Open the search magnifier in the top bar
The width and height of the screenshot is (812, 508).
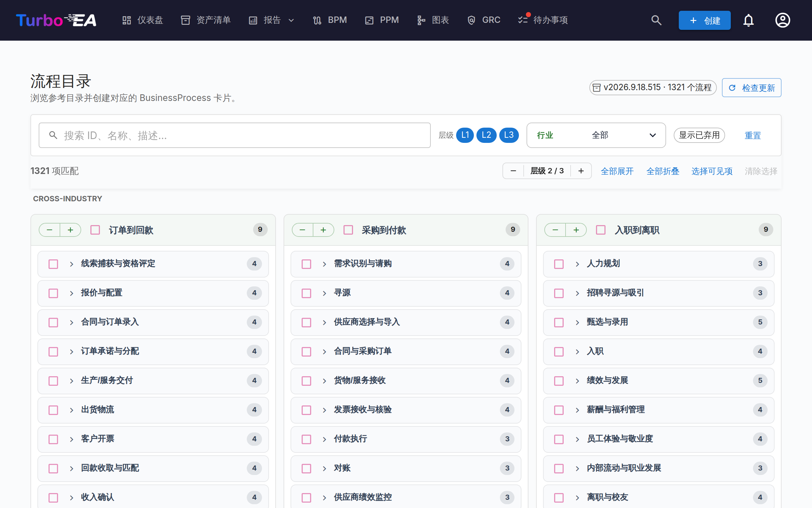(656, 20)
